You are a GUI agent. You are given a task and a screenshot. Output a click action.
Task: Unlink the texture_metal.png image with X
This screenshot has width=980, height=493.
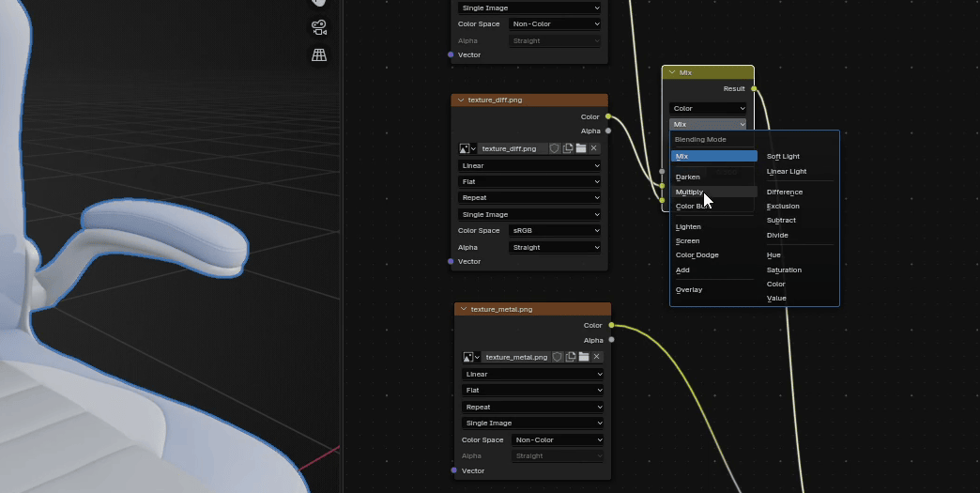[596, 357]
